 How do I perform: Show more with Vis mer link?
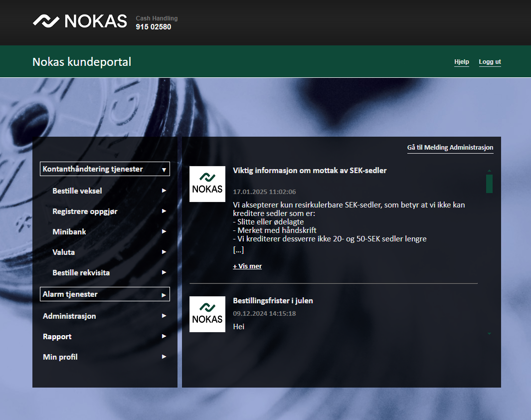[x=247, y=266]
